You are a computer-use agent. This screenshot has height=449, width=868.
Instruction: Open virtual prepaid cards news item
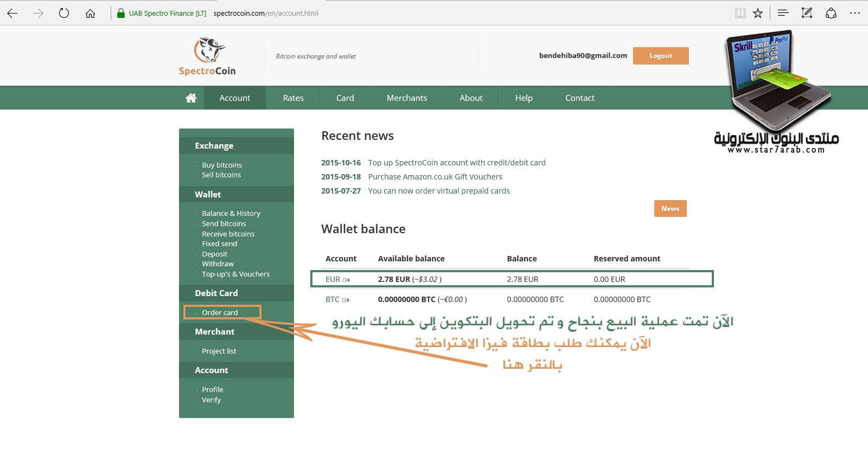(439, 191)
